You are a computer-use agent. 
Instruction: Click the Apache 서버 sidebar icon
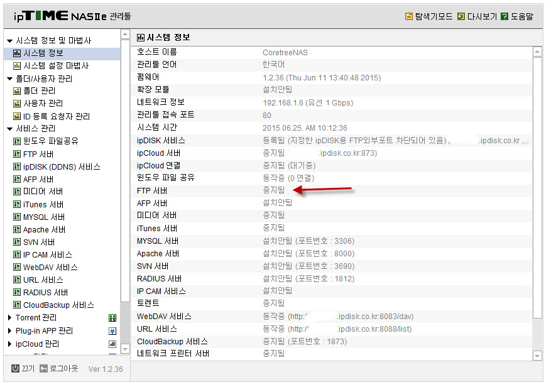[x=17, y=230]
